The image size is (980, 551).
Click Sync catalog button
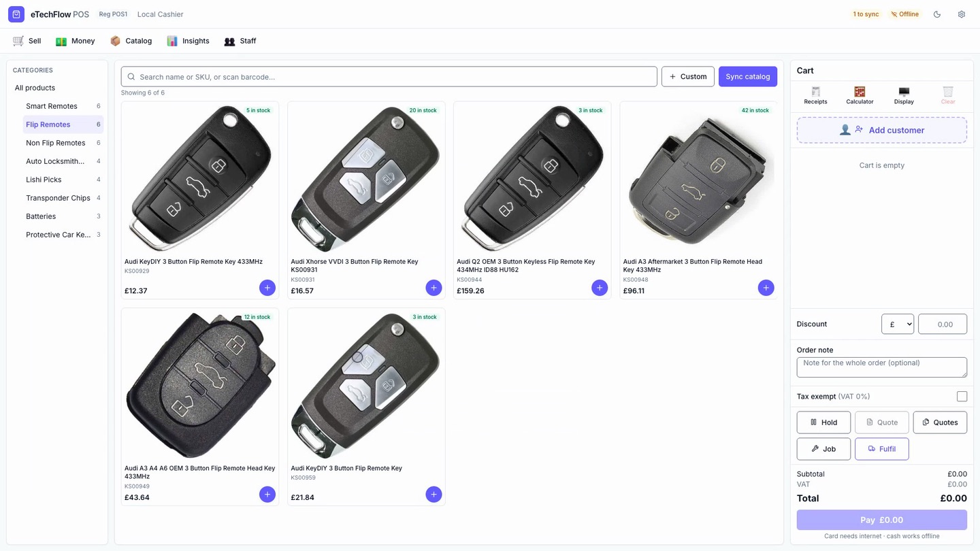pos(748,77)
